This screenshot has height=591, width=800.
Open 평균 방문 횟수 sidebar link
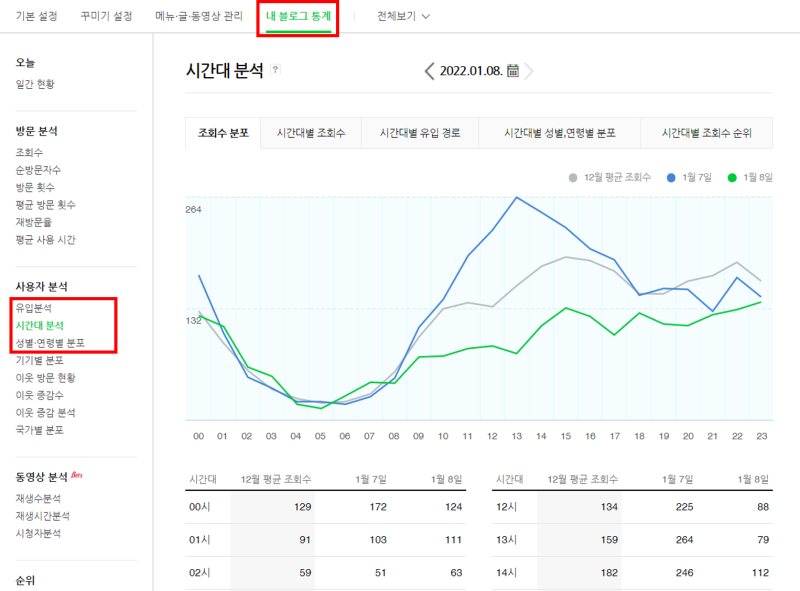[x=45, y=204]
